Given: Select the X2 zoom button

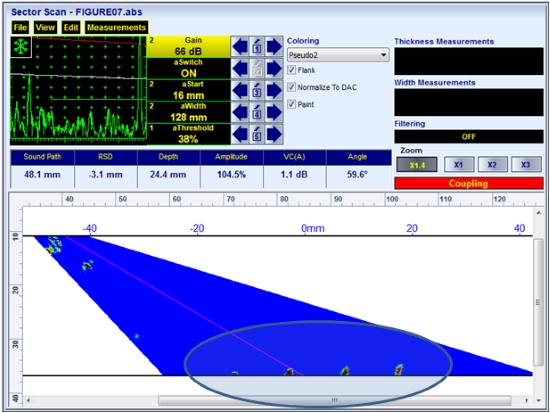Looking at the screenshot, I should [492, 165].
